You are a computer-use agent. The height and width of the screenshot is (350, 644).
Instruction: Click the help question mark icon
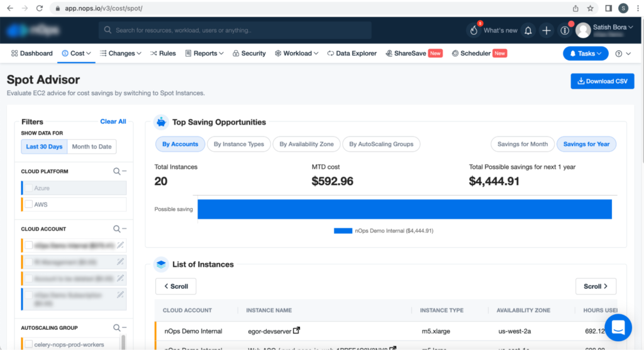[619, 54]
